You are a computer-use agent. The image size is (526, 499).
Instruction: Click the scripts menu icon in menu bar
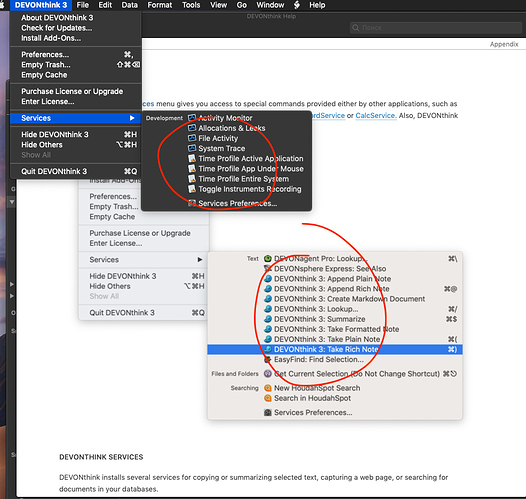point(297,5)
